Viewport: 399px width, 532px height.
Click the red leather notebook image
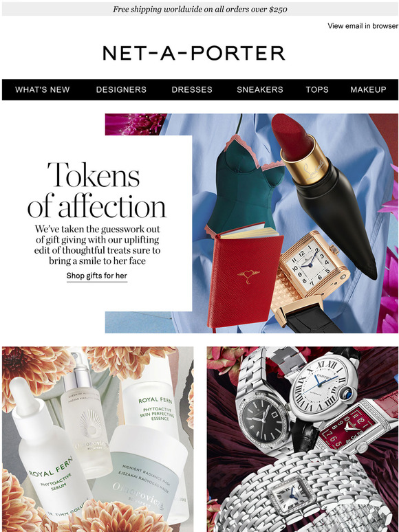tap(244, 276)
